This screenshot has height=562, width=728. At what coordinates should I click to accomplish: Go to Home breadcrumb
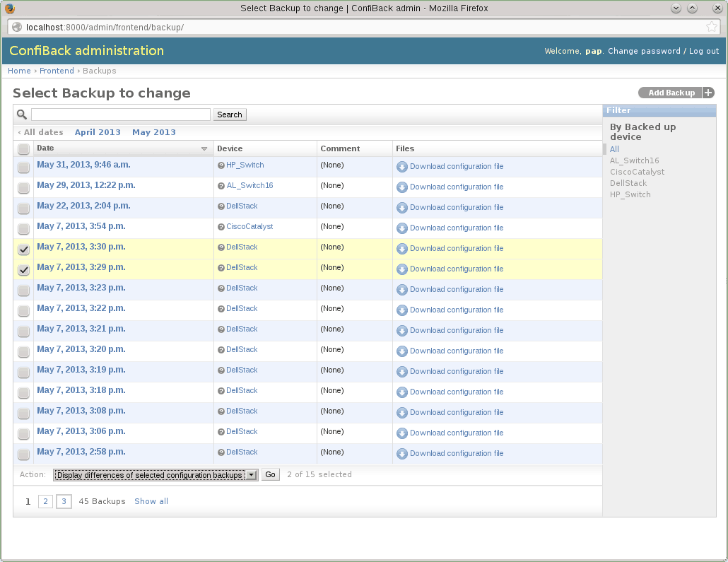pyautogui.click(x=19, y=71)
